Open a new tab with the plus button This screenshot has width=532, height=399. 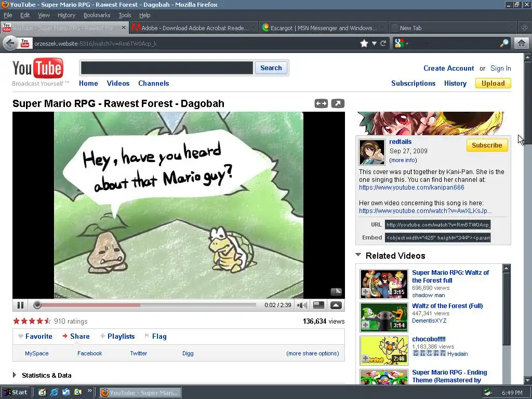pos(525,28)
